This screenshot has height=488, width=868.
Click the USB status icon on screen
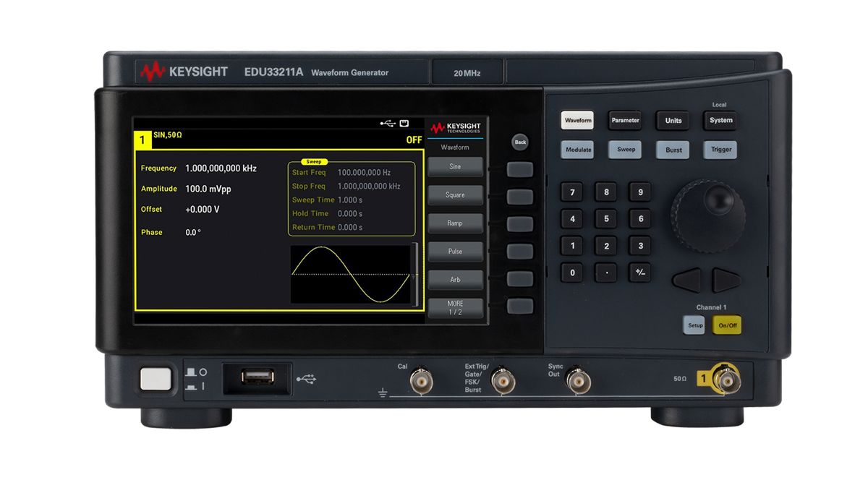pyautogui.click(x=388, y=123)
